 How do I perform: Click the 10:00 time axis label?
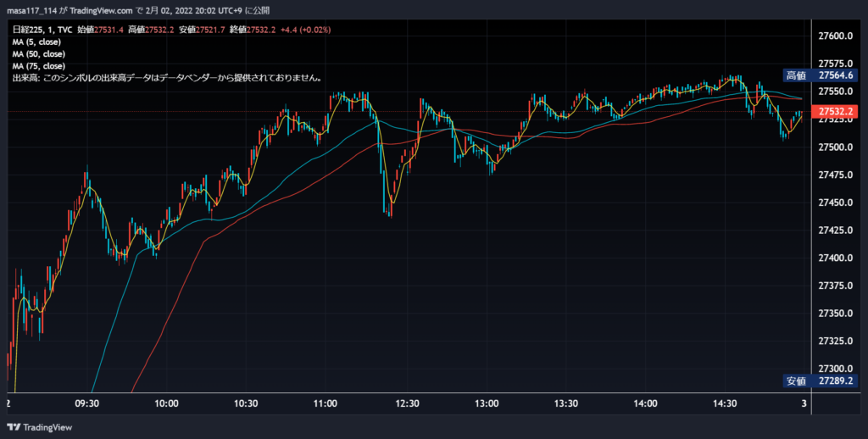[x=167, y=404]
